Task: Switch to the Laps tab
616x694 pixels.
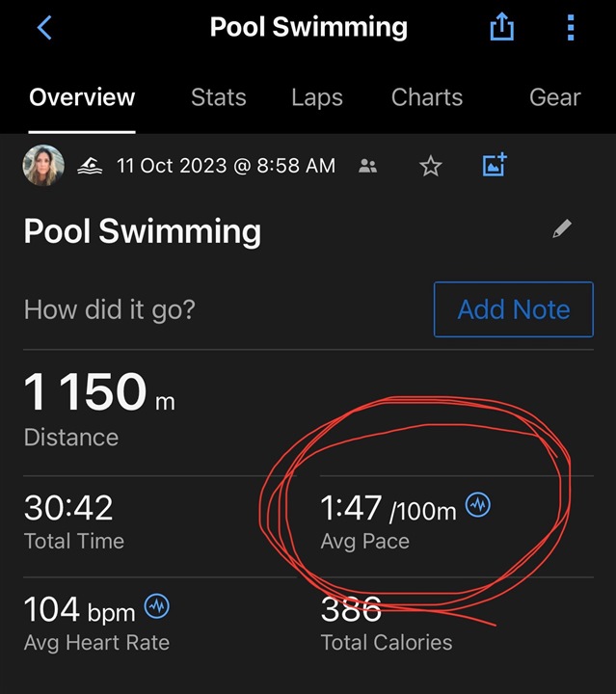Action: 317,97
